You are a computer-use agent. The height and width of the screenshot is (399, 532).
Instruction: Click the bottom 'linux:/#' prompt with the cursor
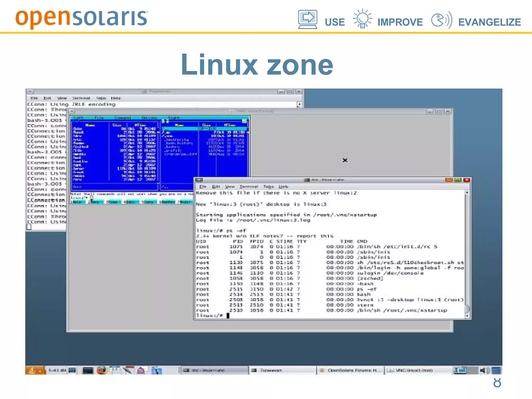tap(213, 316)
